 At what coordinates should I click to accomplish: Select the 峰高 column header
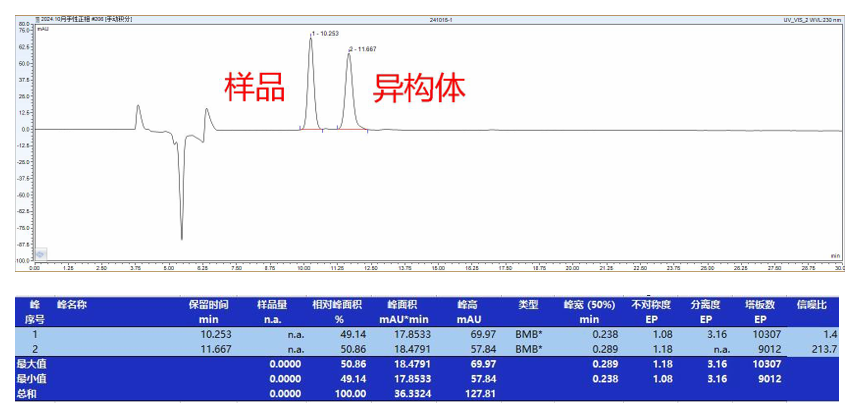(468, 303)
